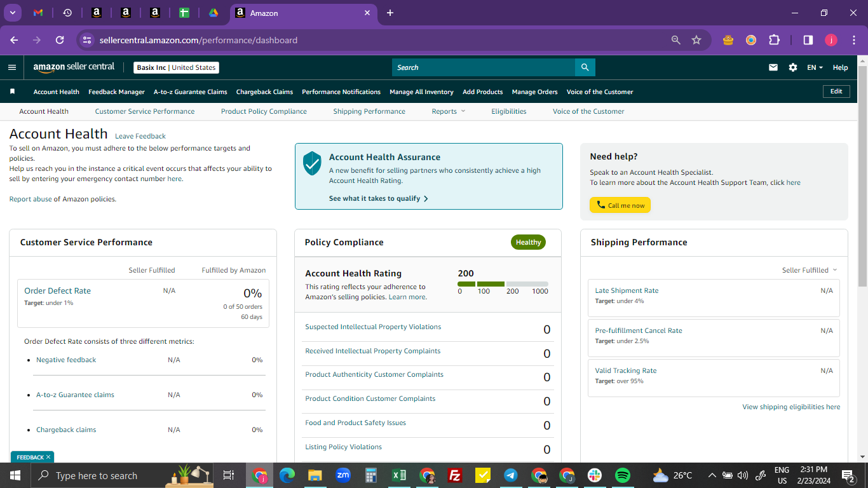
Task: Open Suspected Intellectual Property Violations
Action: click(x=373, y=327)
